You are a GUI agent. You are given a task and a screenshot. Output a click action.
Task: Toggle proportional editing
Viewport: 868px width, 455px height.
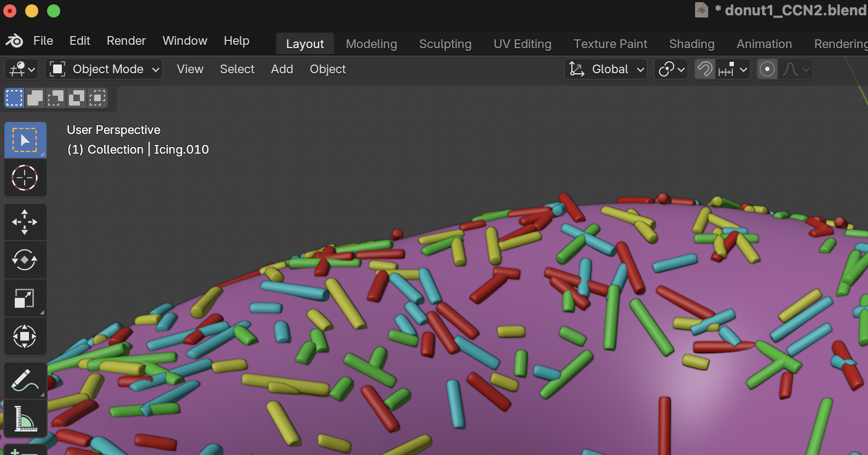coord(767,69)
